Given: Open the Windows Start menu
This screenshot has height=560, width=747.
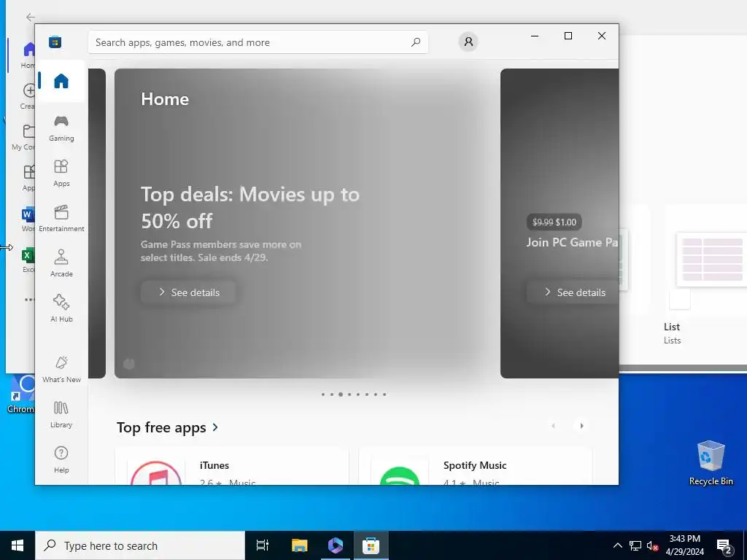Looking at the screenshot, I should [18, 545].
